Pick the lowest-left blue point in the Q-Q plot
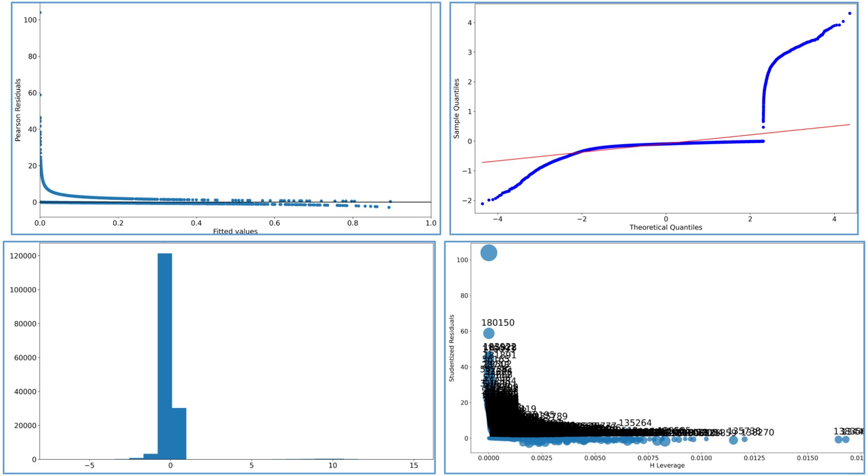Screen dimensions: 868x476 pyautogui.click(x=482, y=204)
